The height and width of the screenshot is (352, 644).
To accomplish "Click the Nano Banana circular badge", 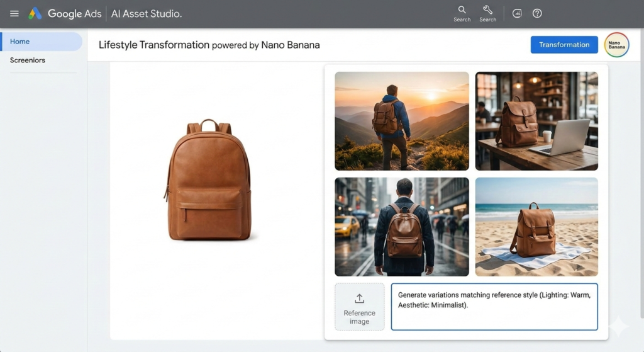I will pyautogui.click(x=616, y=45).
